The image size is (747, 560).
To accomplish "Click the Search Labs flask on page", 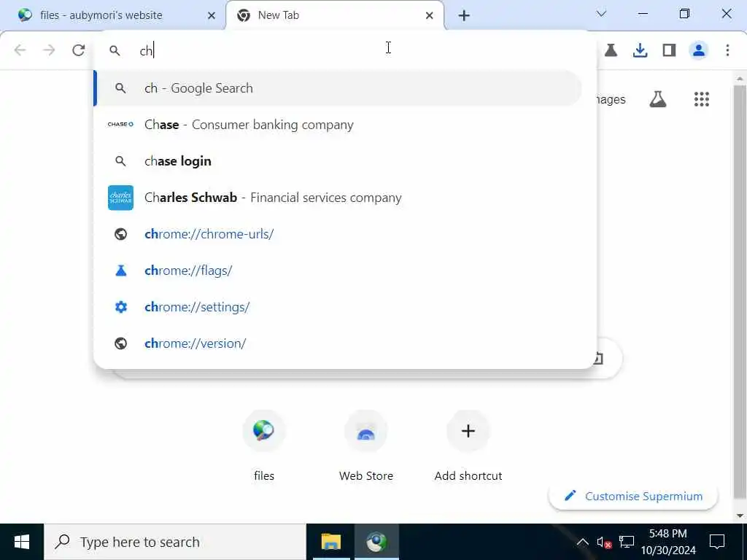I will pos(658,99).
